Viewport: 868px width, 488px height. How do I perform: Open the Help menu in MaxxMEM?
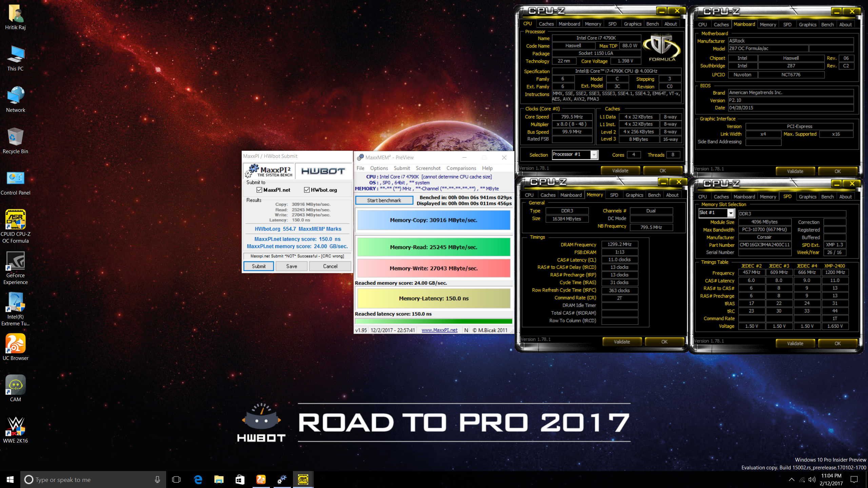[x=487, y=168]
